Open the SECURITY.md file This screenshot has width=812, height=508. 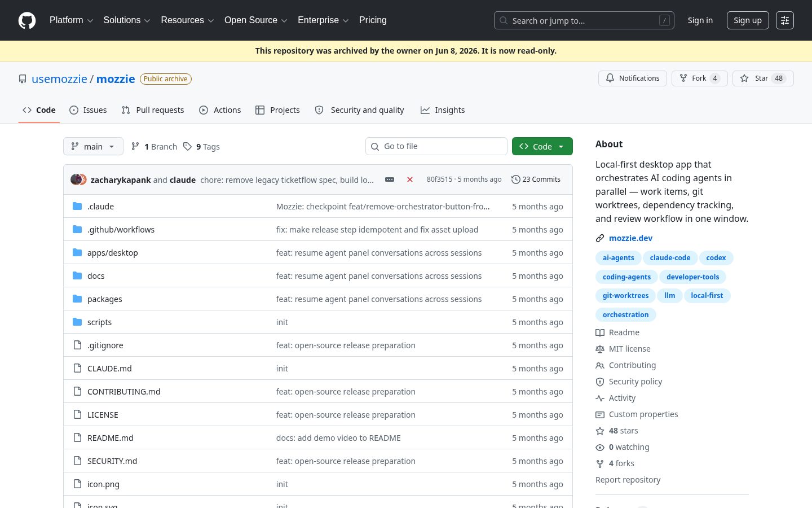[x=112, y=461]
